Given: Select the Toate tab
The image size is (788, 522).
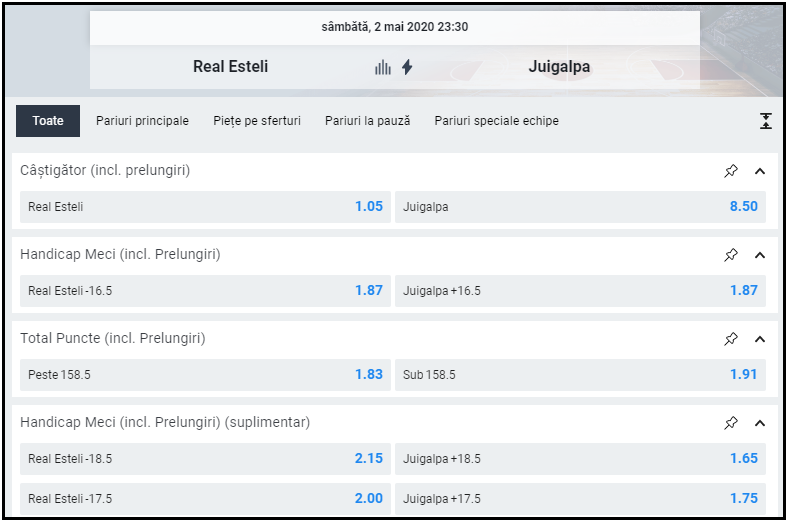Looking at the screenshot, I should click(48, 121).
